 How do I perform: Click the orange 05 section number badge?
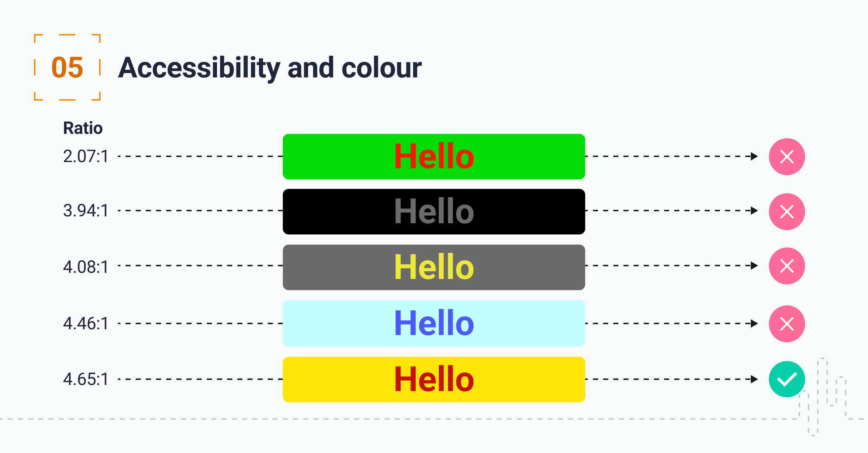pyautogui.click(x=67, y=67)
